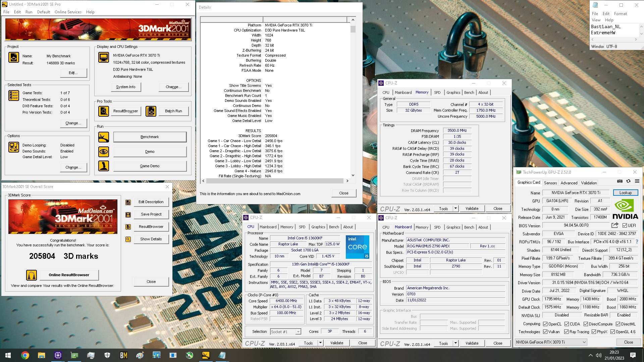Click the System Info button
The height and width of the screenshot is (362, 644).
tap(126, 87)
